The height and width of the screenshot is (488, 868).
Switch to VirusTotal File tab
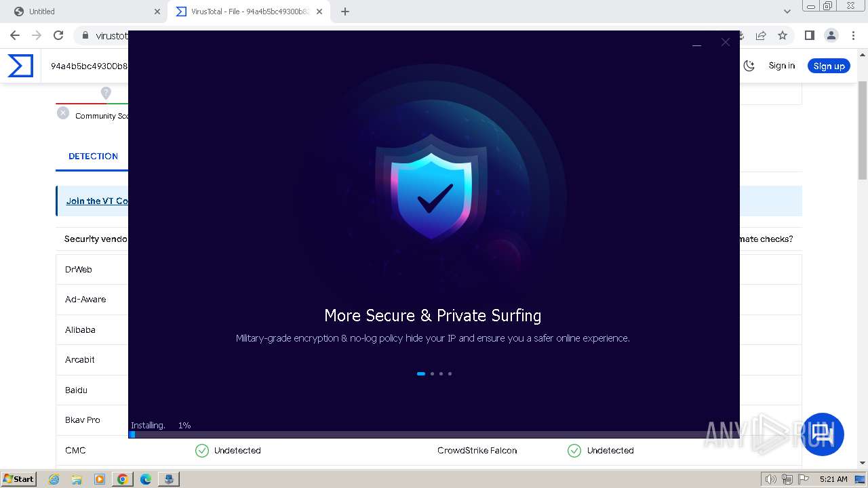[248, 12]
